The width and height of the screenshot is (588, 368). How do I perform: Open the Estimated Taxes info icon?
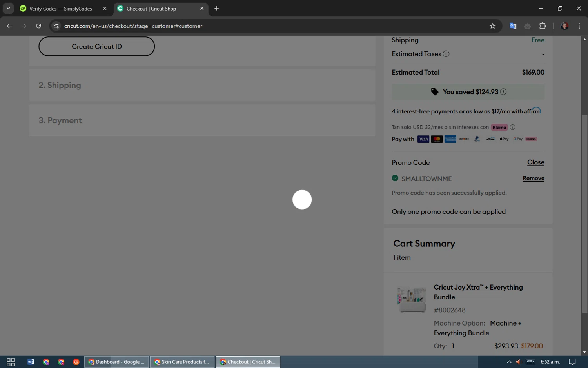click(446, 54)
